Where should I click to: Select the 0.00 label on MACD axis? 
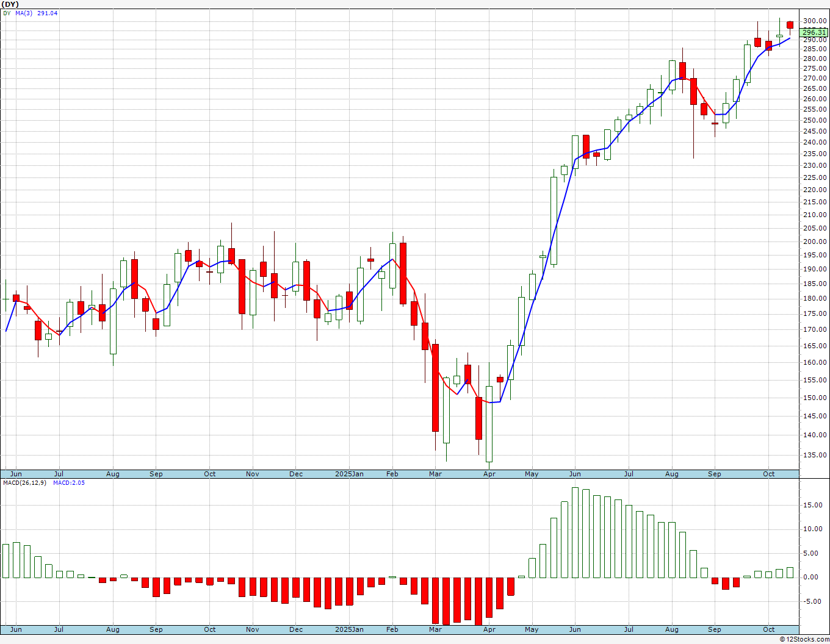812,577
